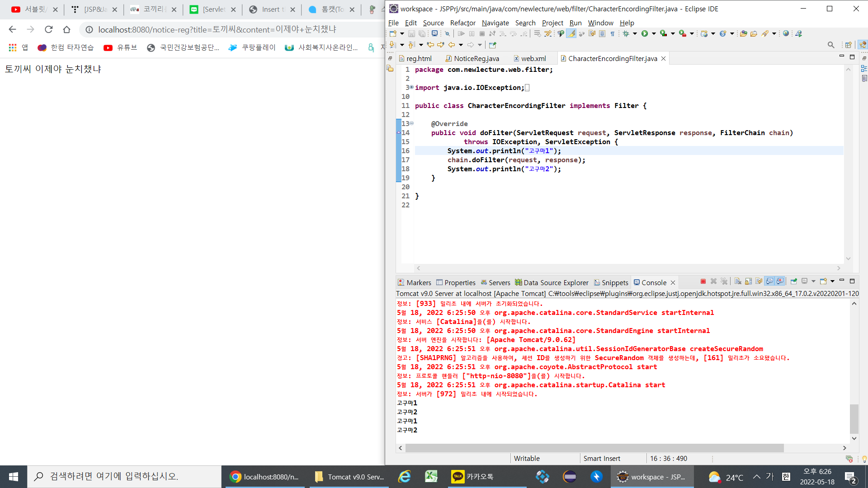Clear the console output
Viewport: 868px width, 488px height.
738,282
